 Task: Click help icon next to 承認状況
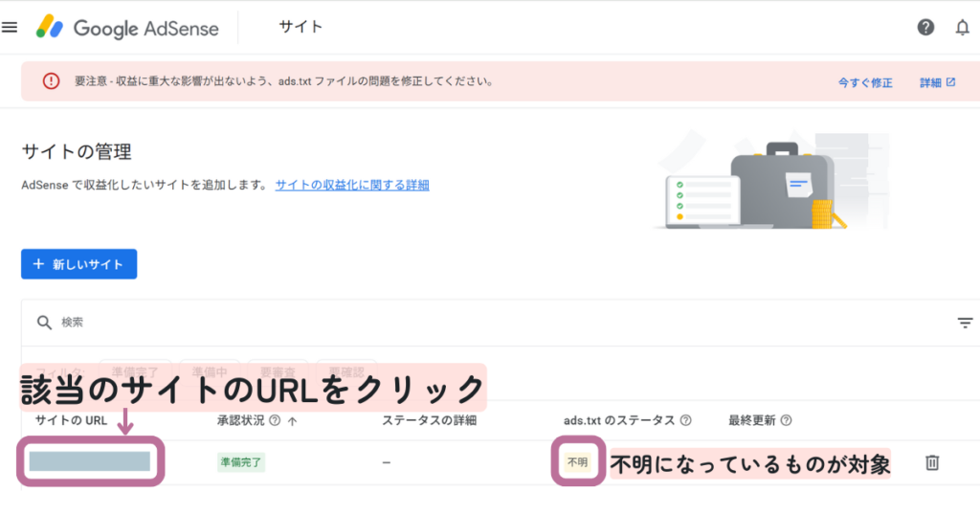tap(275, 420)
